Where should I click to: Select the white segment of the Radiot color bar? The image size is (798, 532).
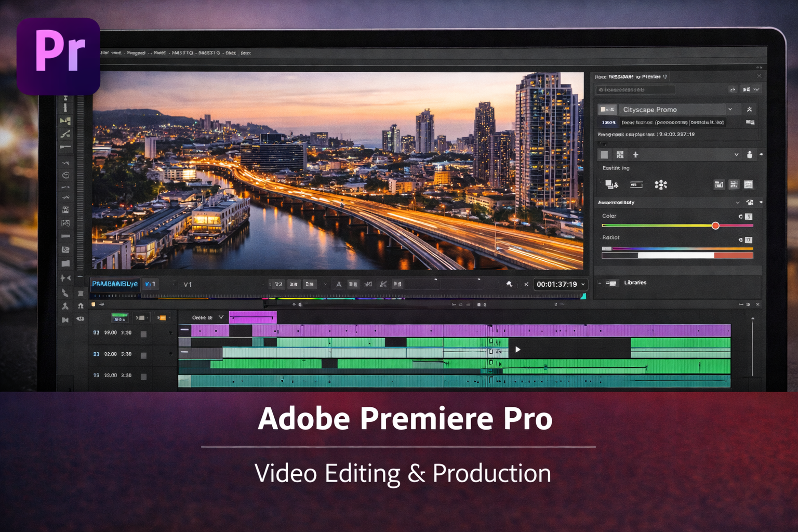point(676,255)
